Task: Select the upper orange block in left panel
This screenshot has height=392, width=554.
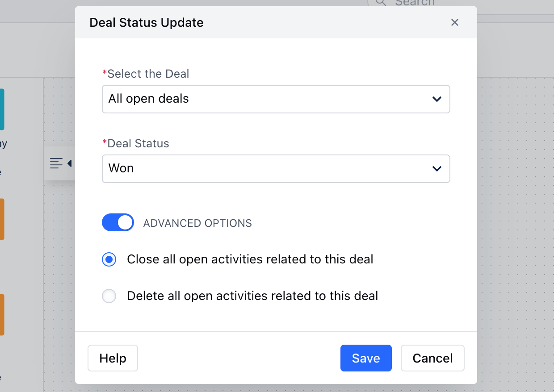Action: [x=2, y=219]
